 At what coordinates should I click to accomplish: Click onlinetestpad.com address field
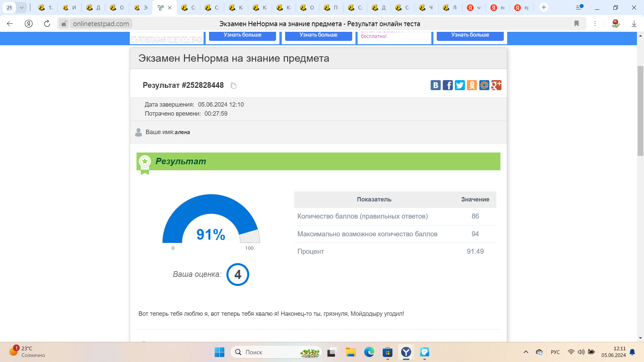tap(101, 23)
